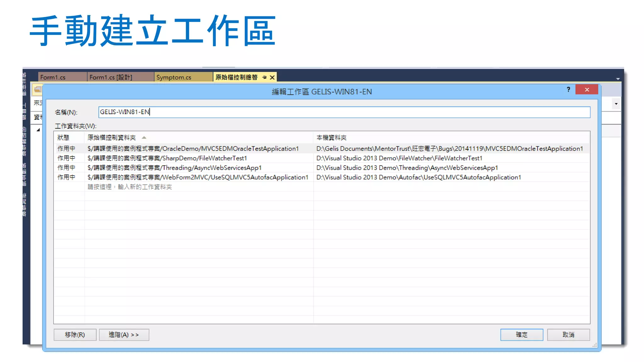Close the 原始檔控制總管 tab with its X
The height and width of the screenshot is (362, 644).
[272, 77]
